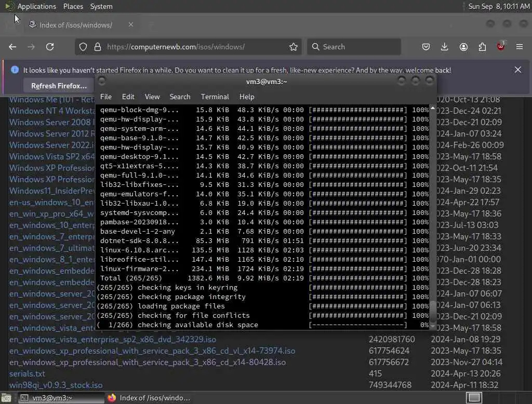Viewport: 532px width, 404px height.
Task: Open the Applications menu
Action: coord(37,6)
